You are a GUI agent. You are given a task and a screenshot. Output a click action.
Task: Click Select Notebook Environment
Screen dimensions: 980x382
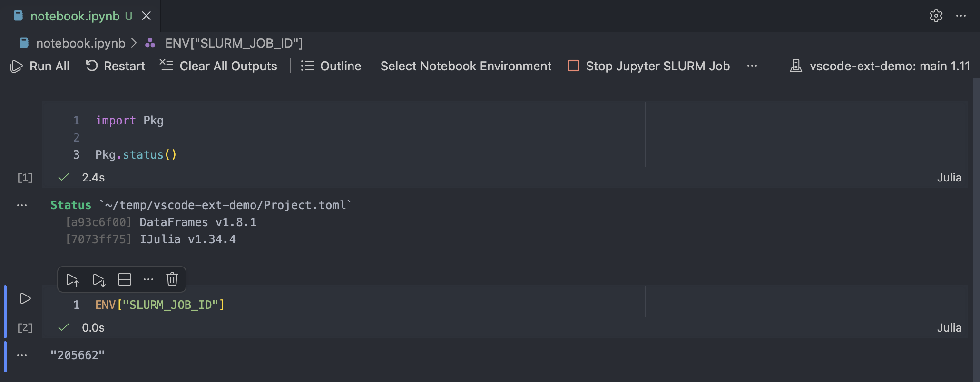[x=466, y=66]
